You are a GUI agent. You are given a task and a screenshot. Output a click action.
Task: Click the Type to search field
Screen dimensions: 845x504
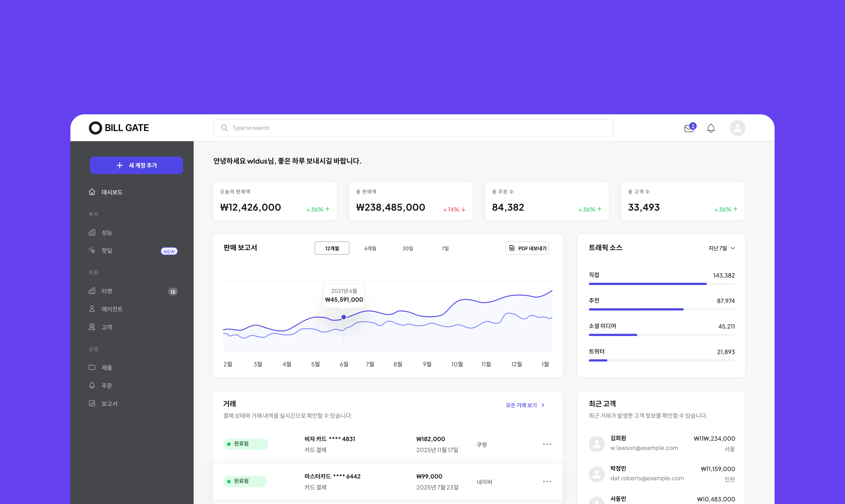click(413, 128)
